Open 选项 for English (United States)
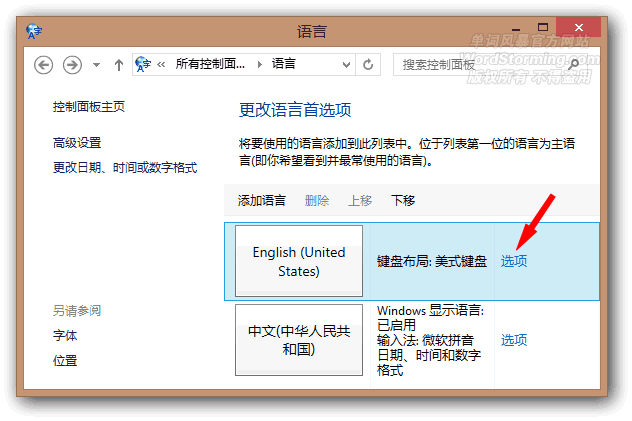Screen dimensions: 632x421 [514, 261]
